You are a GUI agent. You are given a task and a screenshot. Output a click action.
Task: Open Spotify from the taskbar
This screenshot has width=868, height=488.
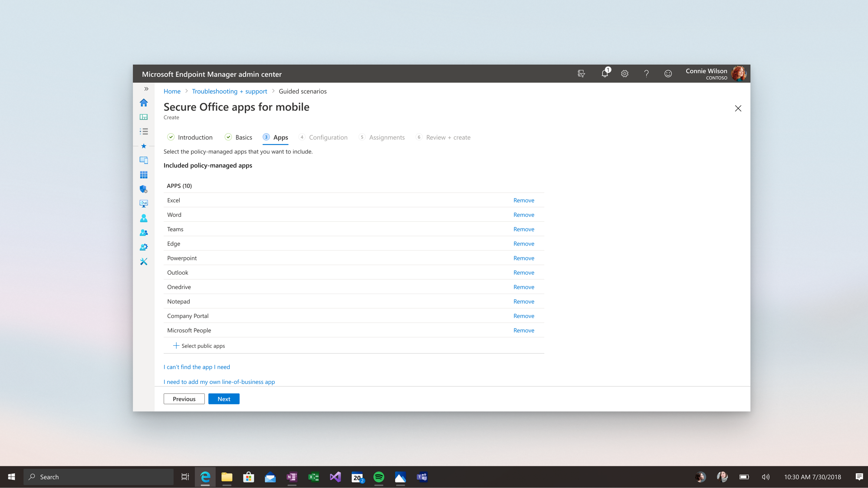pos(379,477)
